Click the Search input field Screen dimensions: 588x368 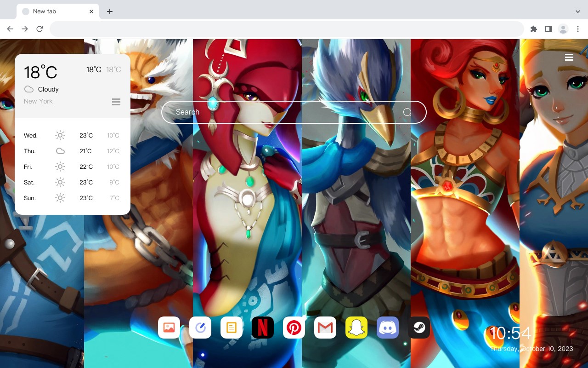tap(294, 112)
